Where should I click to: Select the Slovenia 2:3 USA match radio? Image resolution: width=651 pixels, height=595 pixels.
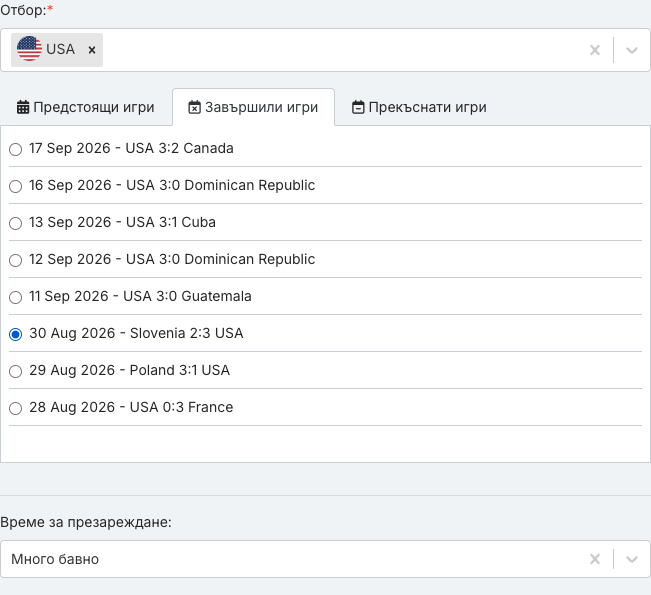pos(15,334)
